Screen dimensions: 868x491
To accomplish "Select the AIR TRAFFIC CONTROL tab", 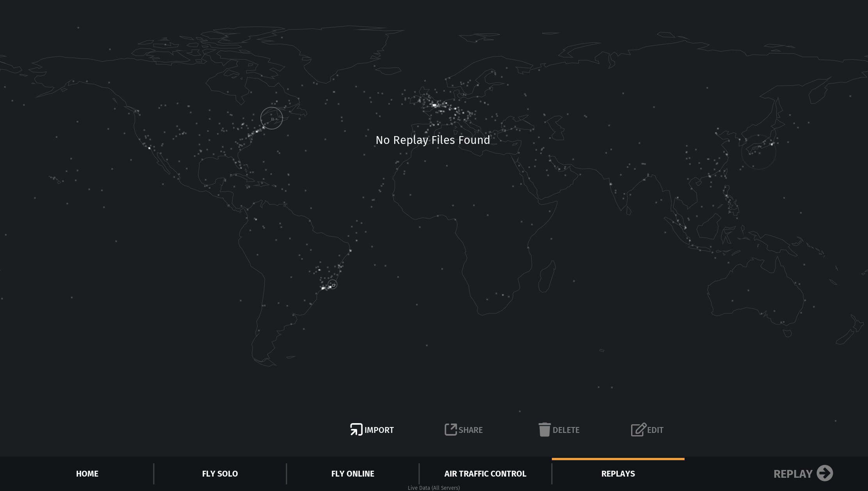I will [485, 474].
